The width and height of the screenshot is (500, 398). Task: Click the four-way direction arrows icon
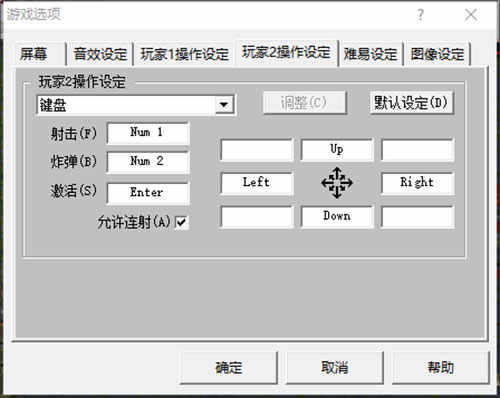(337, 183)
